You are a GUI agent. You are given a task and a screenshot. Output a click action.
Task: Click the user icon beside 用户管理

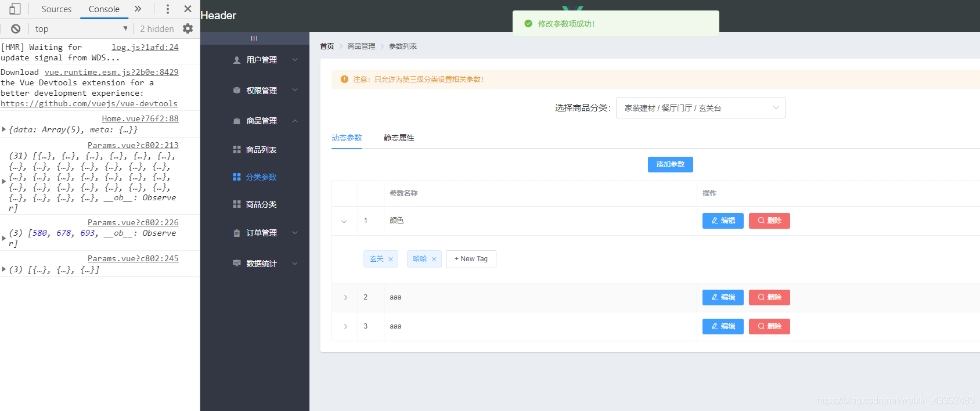[x=237, y=60]
